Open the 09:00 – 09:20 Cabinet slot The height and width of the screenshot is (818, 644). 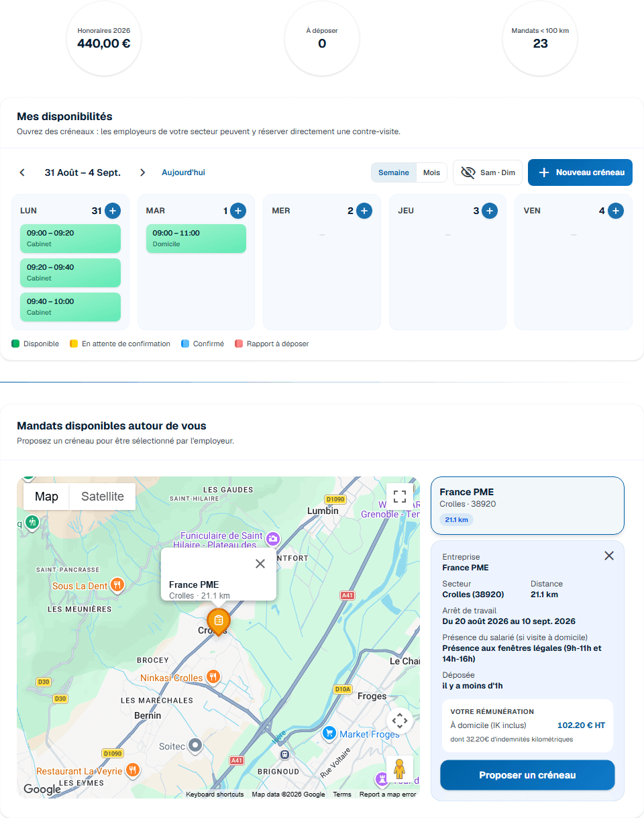[70, 238]
